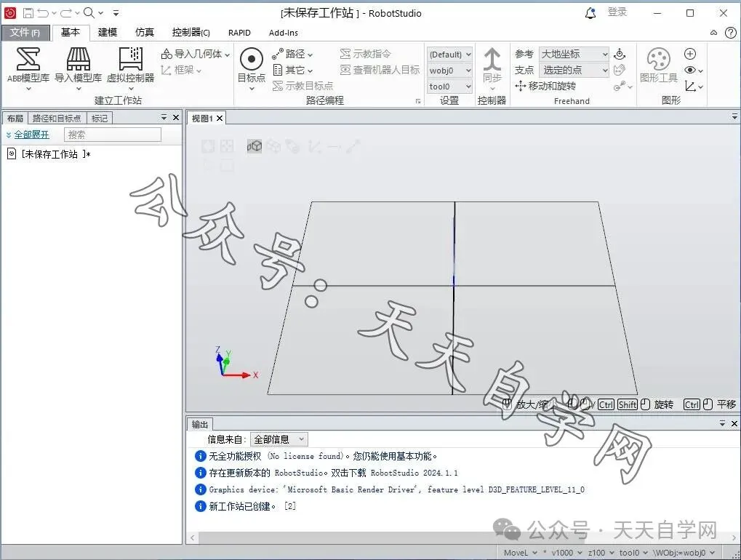741x560 pixels.
Task: Open the 全部信息 message filter dropdown
Action: [279, 439]
